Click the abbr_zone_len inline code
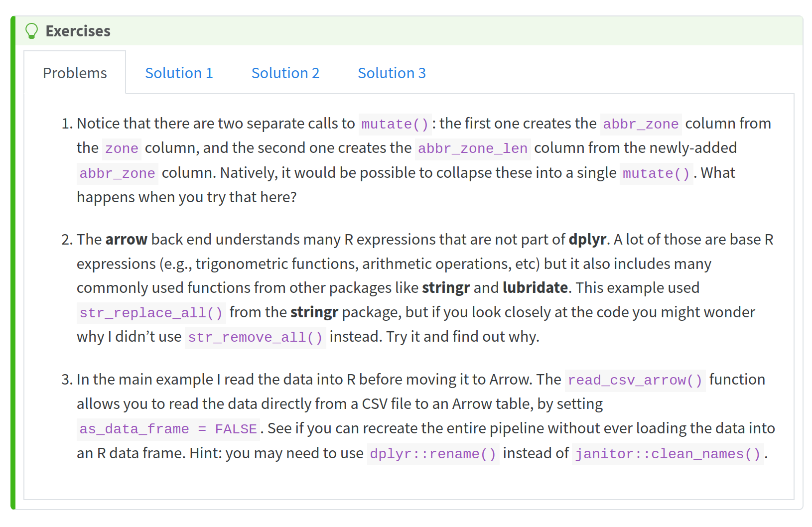The image size is (812, 527). 472,148
